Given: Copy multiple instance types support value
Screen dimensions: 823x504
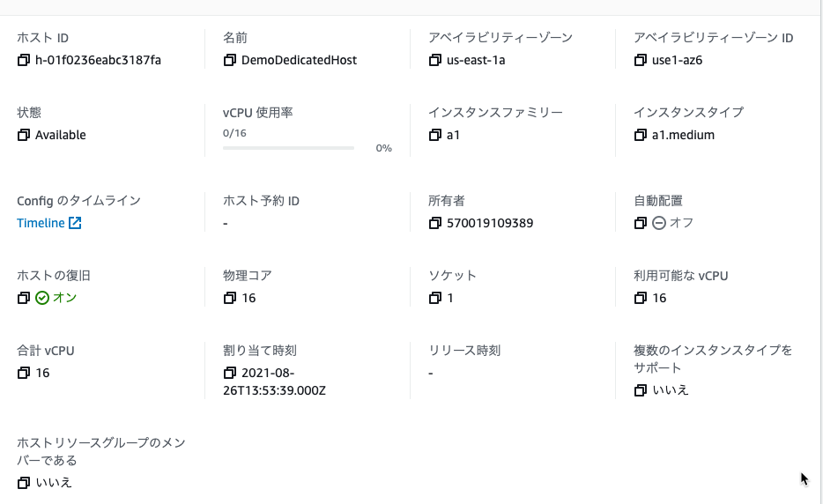Looking at the screenshot, I should point(640,390).
